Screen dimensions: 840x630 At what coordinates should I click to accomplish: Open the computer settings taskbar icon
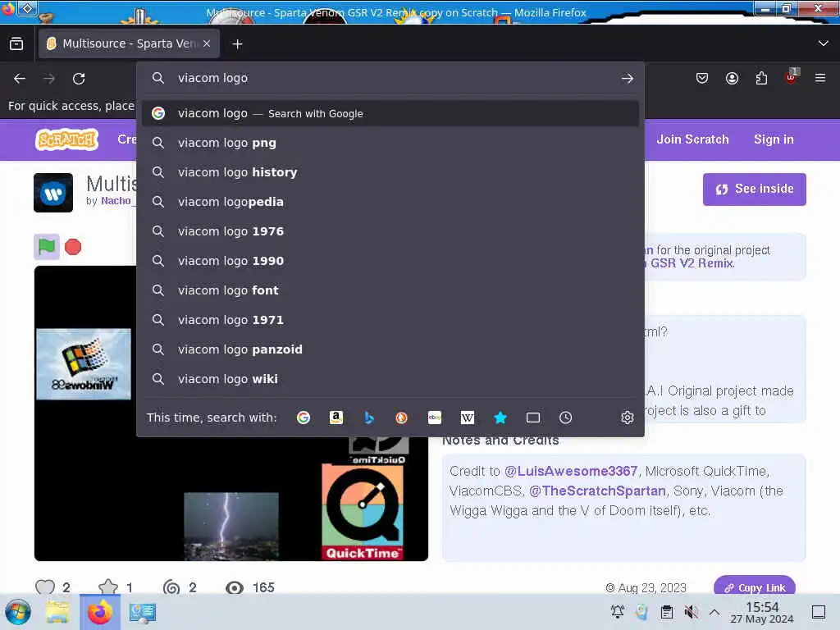(x=143, y=612)
